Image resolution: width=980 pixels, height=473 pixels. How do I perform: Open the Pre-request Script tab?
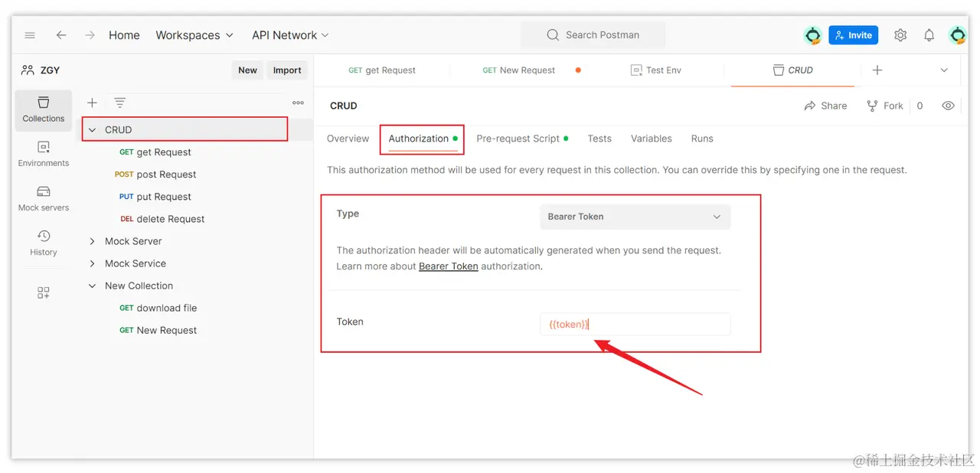[x=518, y=139]
